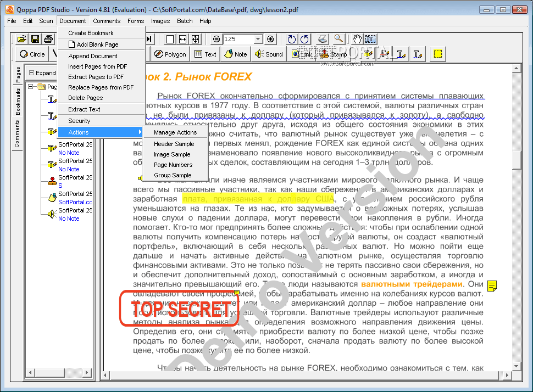Click the TOP SECRET stamp on the page
The image size is (533, 392).
(x=180, y=309)
